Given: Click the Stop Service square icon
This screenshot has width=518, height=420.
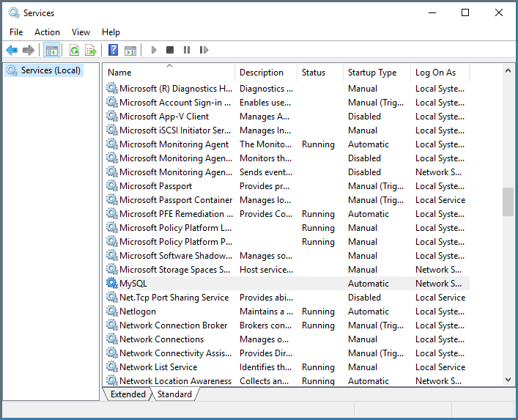Looking at the screenshot, I should 170,50.
